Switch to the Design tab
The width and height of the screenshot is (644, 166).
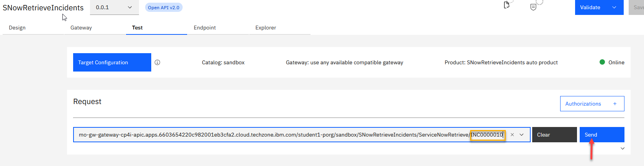tap(17, 28)
